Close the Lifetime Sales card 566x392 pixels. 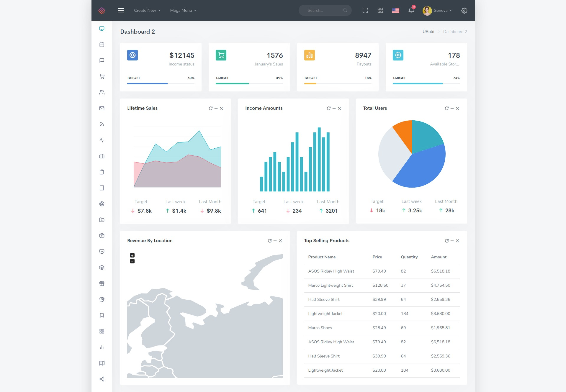click(221, 108)
